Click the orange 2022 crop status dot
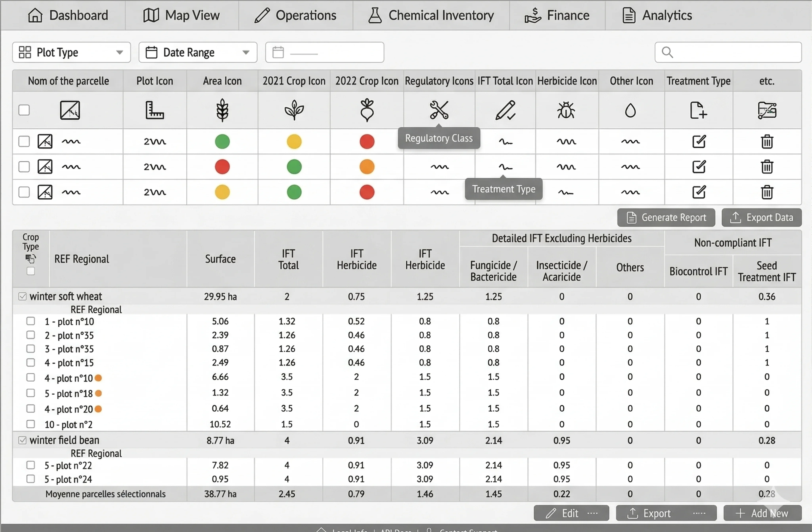 click(x=367, y=167)
